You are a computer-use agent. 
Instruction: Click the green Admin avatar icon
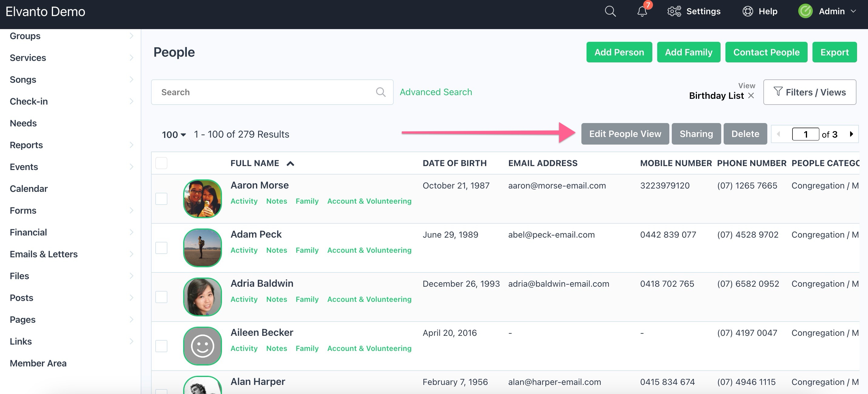pyautogui.click(x=805, y=11)
